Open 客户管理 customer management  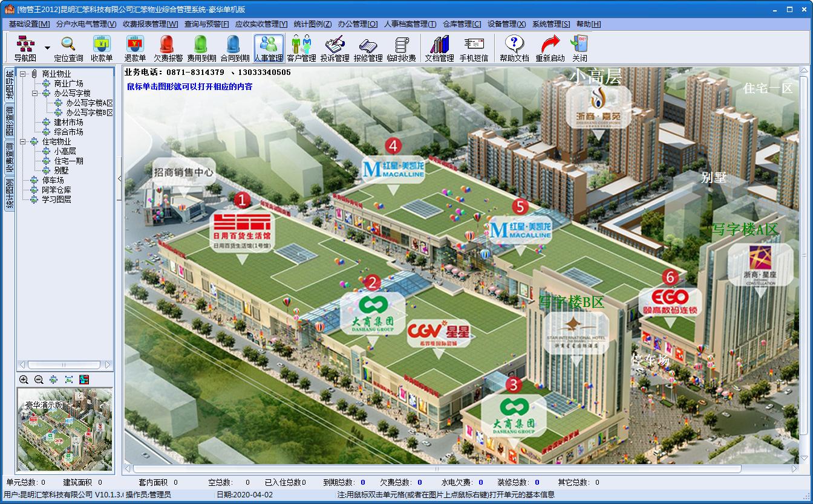tap(301, 48)
